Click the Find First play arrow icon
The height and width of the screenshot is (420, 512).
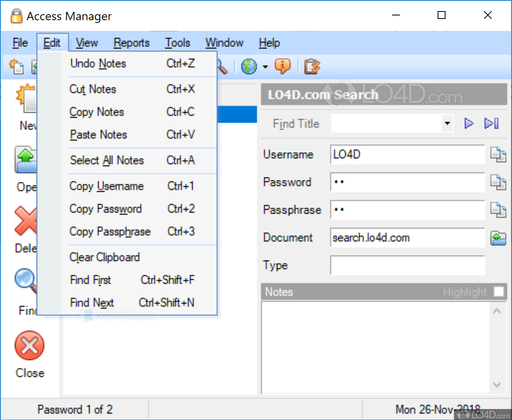click(x=469, y=124)
